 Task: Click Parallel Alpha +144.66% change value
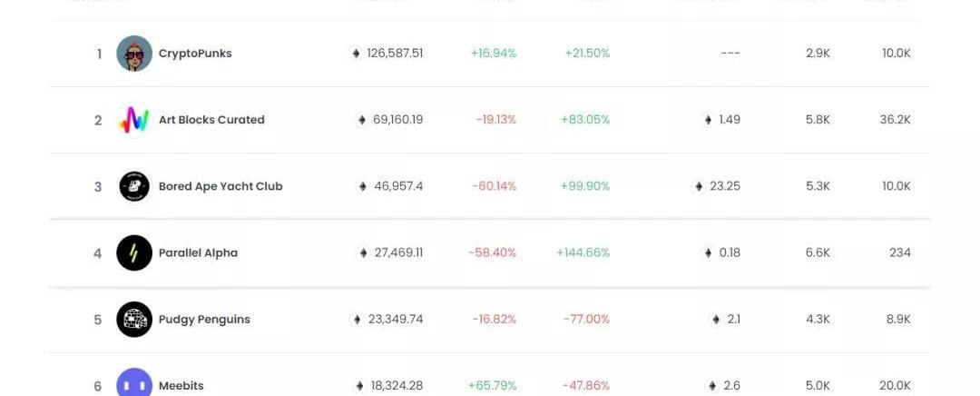click(x=583, y=252)
